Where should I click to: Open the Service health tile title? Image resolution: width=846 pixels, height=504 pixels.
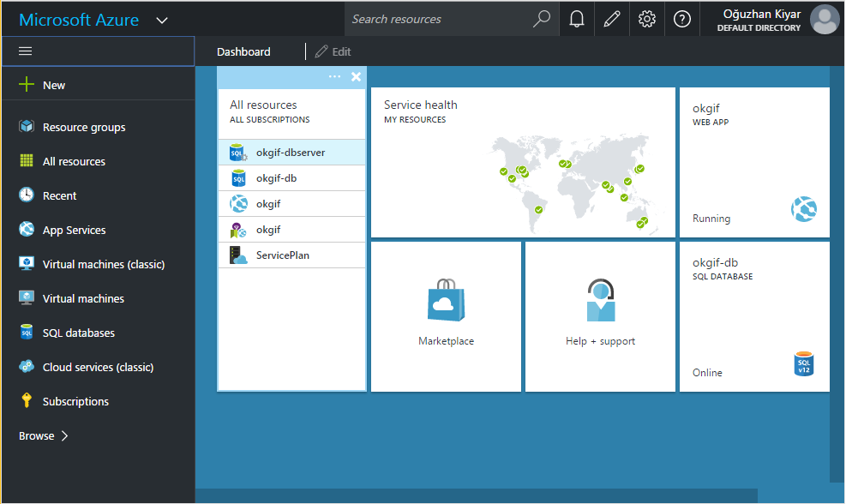pyautogui.click(x=421, y=105)
